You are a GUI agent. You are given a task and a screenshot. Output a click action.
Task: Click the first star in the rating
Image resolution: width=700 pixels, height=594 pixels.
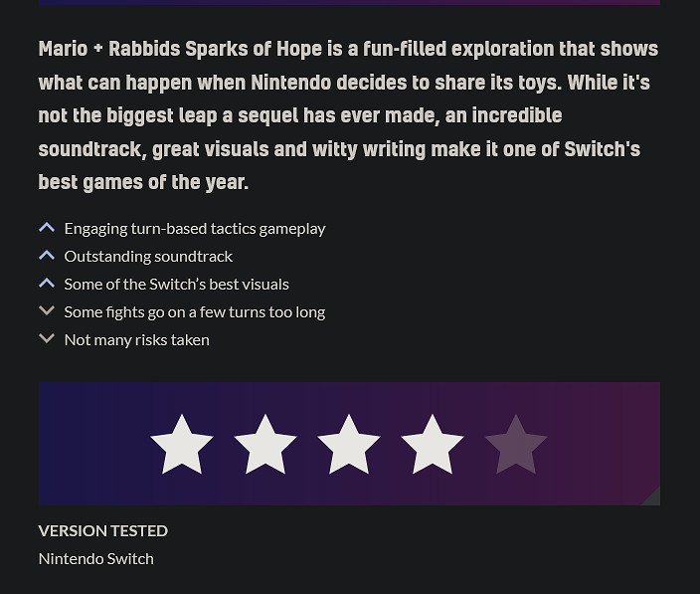point(182,445)
